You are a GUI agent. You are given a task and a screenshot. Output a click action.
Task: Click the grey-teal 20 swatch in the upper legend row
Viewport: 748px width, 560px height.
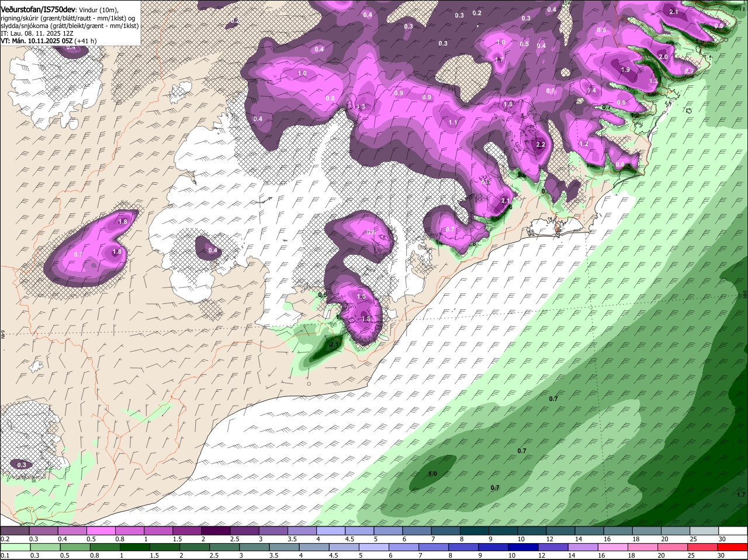[676, 531]
